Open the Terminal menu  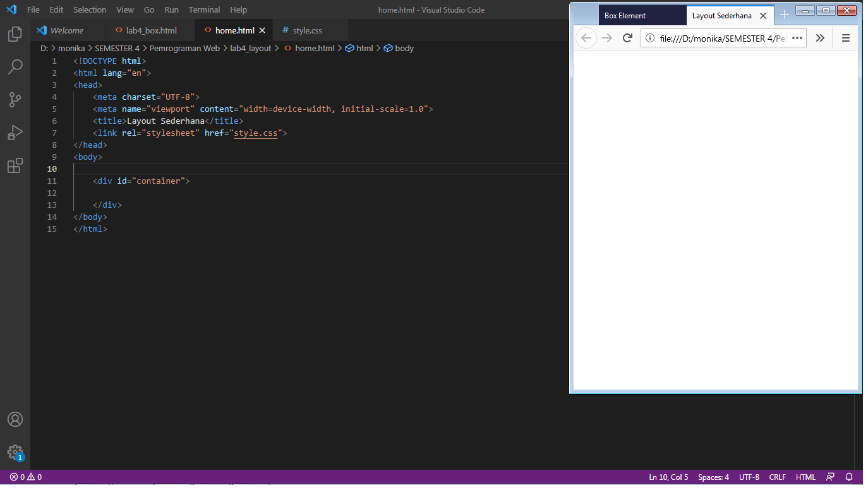(204, 10)
